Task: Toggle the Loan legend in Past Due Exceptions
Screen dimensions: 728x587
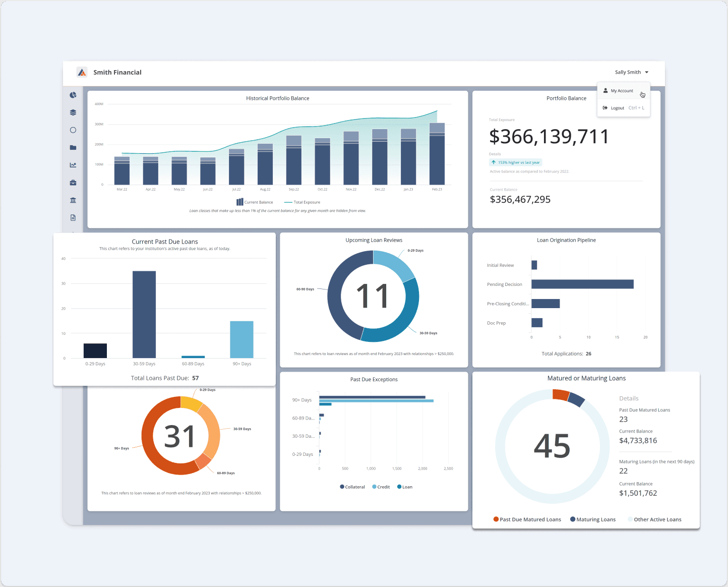Action: tap(405, 487)
